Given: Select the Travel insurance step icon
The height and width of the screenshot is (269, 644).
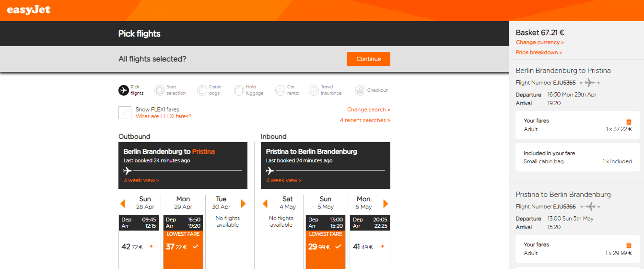Looking at the screenshot, I should (314, 90).
